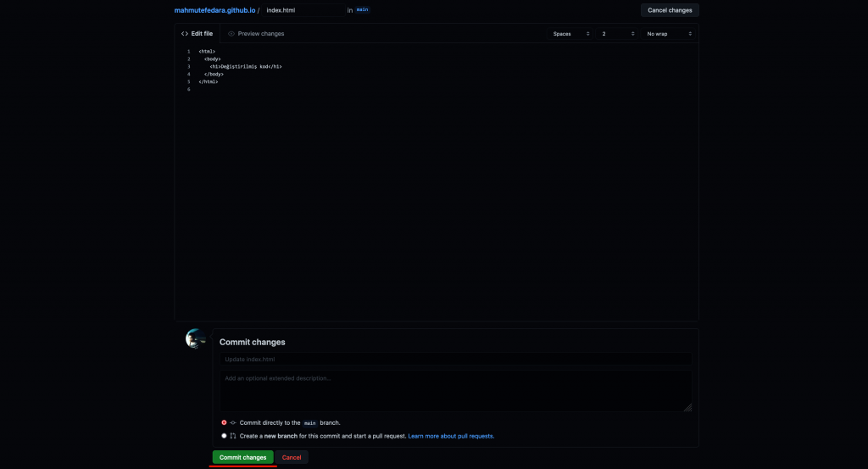
Task: Click the eye icon on Preview changes
Action: (x=231, y=34)
